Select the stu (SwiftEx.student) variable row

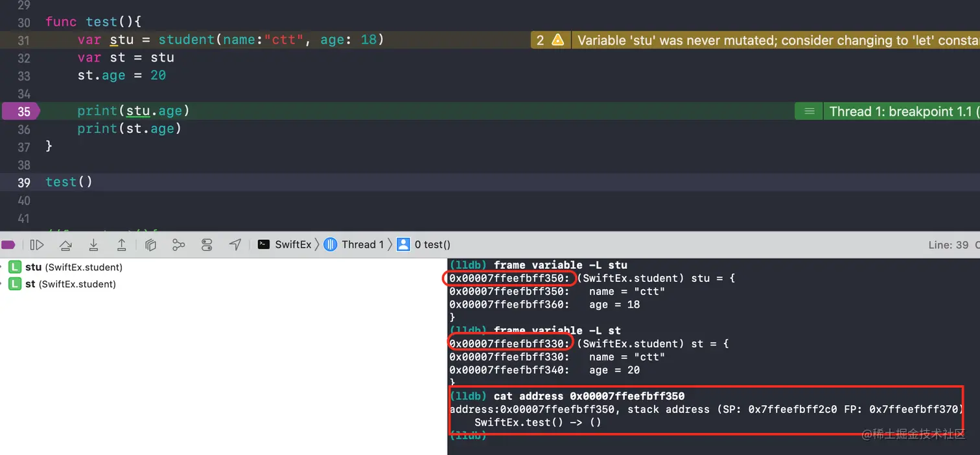click(224, 267)
